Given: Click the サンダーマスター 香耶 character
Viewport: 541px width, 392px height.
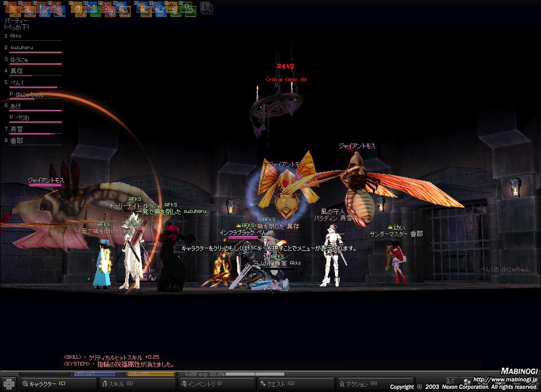Looking at the screenshot, I should tap(397, 263).
